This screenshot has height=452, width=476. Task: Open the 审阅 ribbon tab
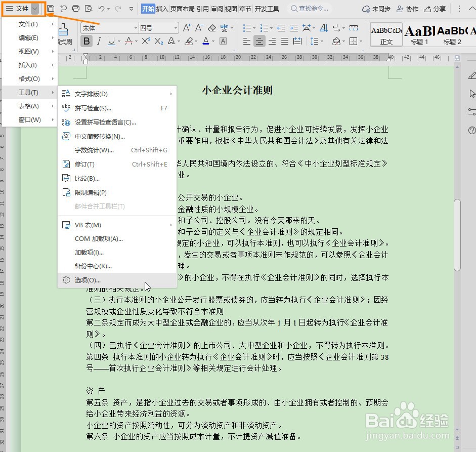tap(217, 9)
